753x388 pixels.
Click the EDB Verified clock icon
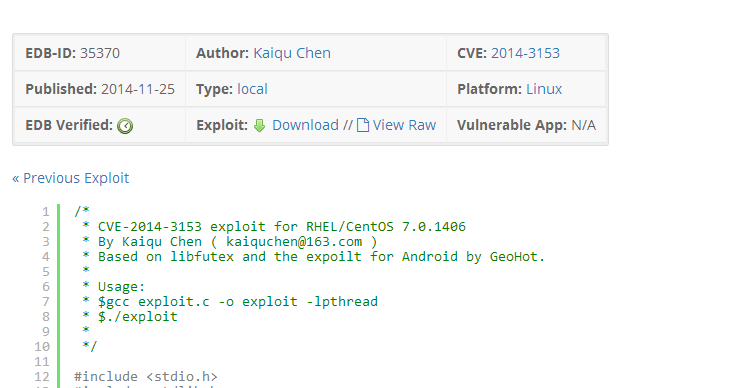[125, 126]
